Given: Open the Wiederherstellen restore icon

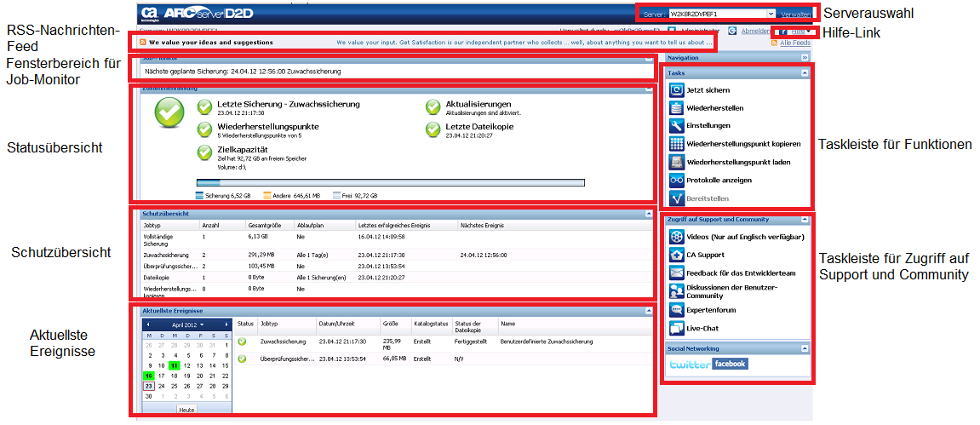Looking at the screenshot, I should (677, 108).
